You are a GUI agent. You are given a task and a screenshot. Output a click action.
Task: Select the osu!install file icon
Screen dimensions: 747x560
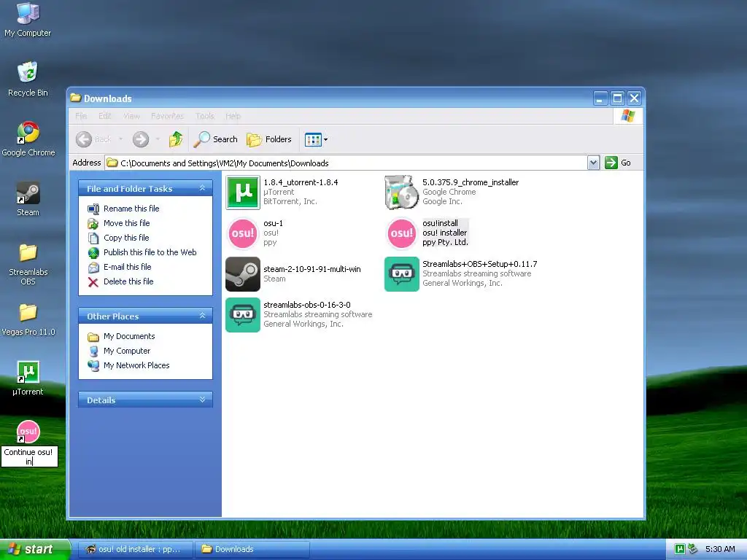click(x=402, y=233)
